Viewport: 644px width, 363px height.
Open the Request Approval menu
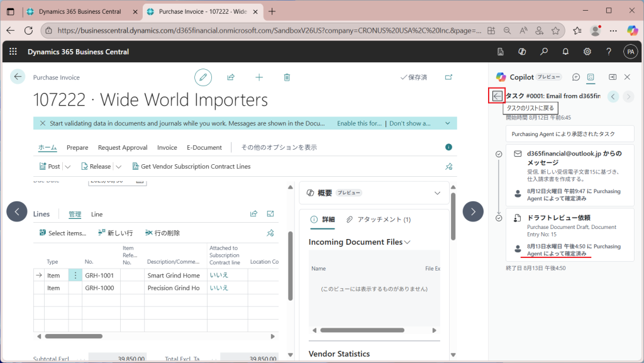point(123,147)
